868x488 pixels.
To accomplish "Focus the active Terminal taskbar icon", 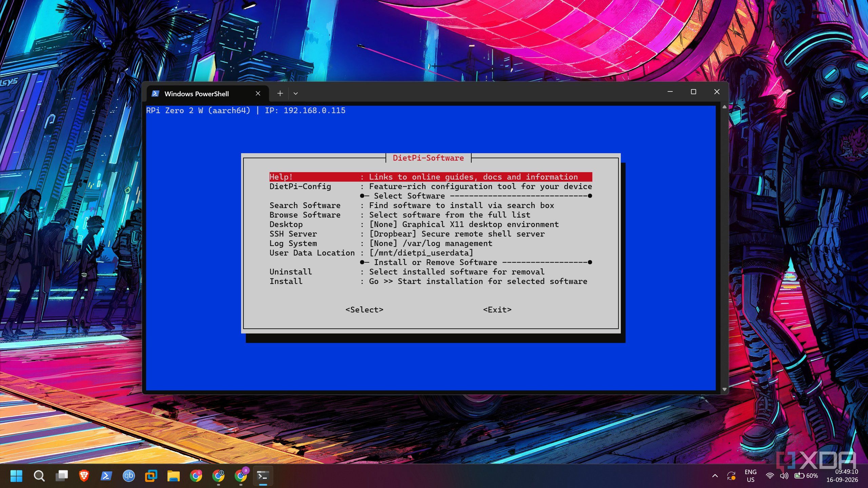I will coord(263,476).
